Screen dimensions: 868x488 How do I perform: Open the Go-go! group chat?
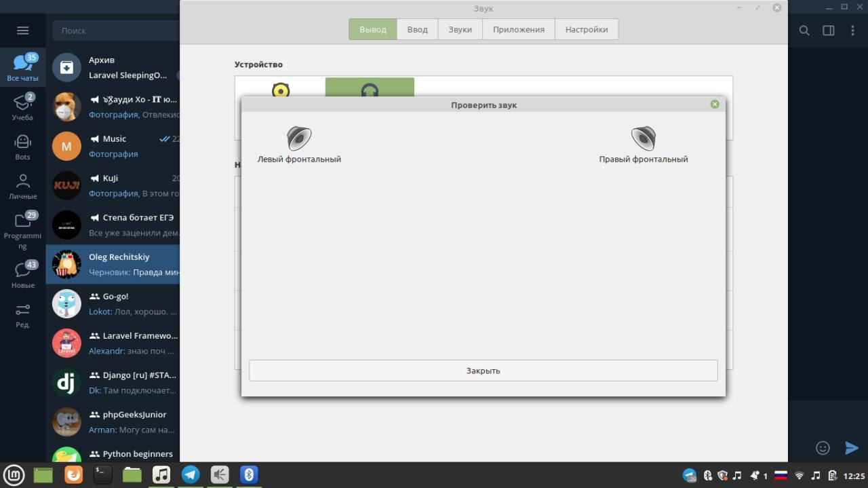click(x=113, y=303)
